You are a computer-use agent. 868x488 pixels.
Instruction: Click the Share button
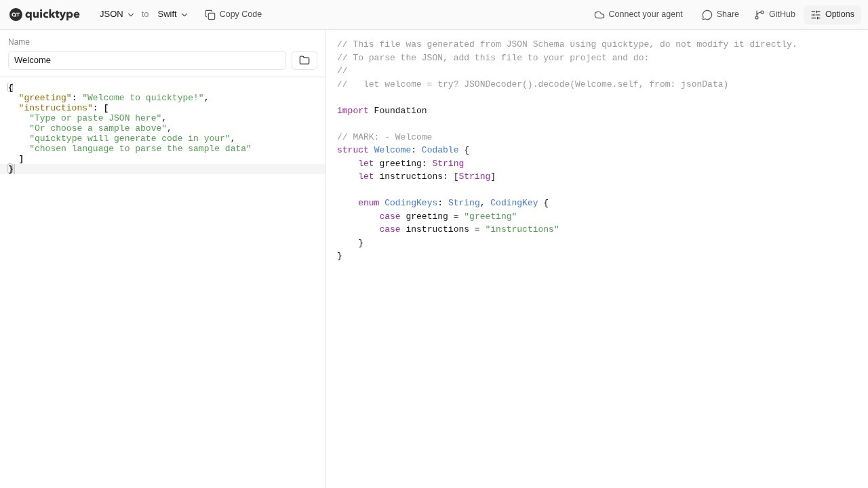coord(720,14)
